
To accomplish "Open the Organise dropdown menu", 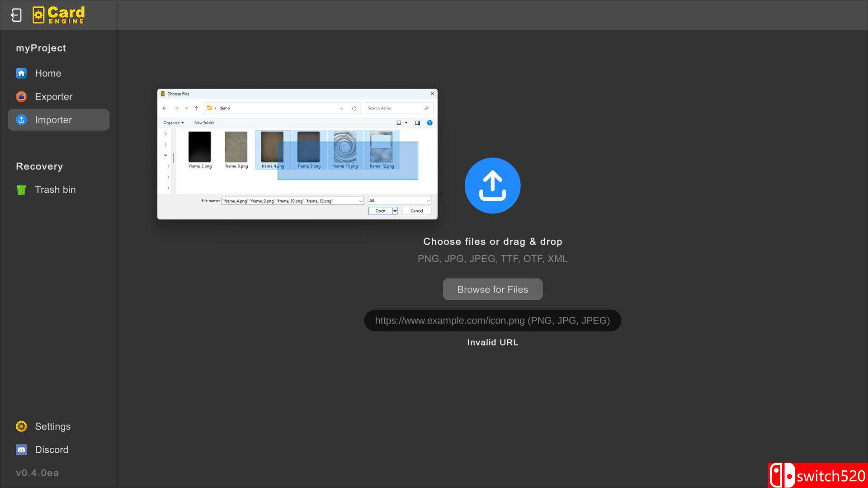I will click(x=174, y=123).
